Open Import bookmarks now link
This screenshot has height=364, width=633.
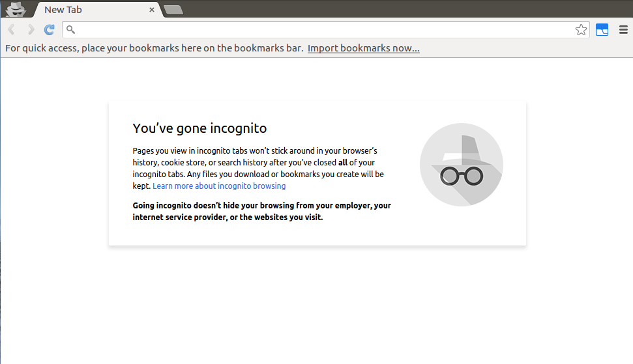[x=363, y=48]
